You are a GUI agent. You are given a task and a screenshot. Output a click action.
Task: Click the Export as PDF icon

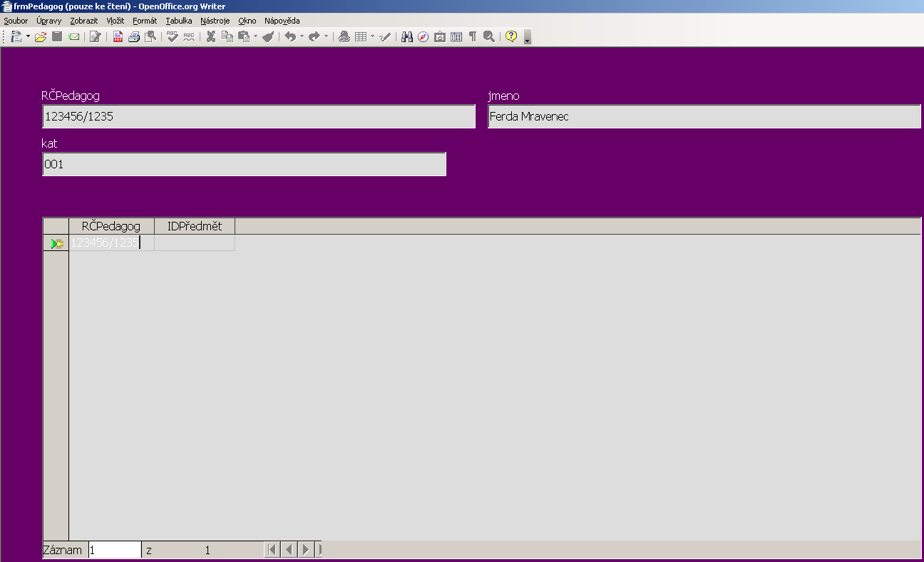tap(118, 36)
